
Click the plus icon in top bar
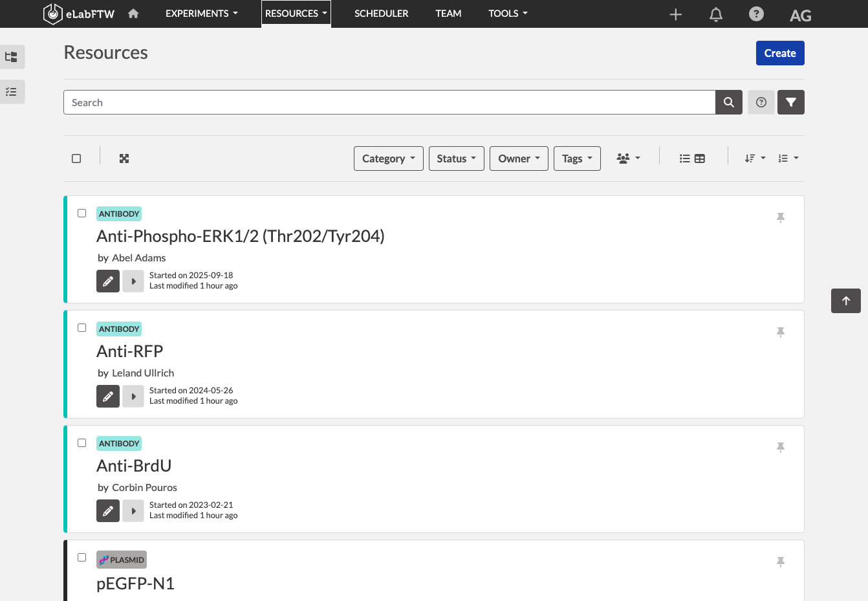click(x=676, y=14)
